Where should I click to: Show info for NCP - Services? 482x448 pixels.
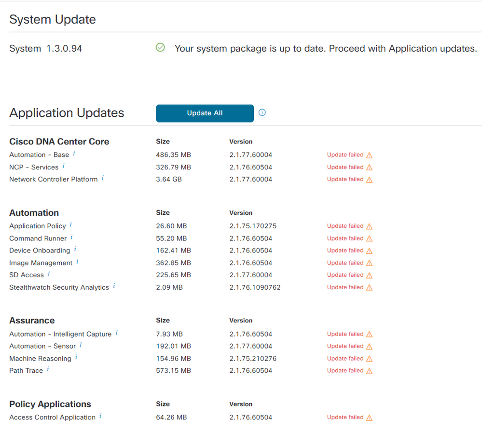(63, 166)
